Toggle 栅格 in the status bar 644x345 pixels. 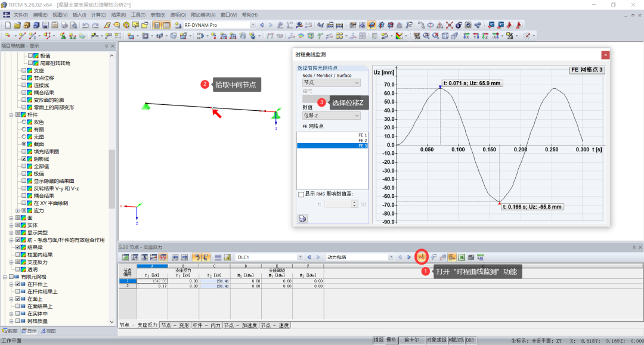(391, 340)
